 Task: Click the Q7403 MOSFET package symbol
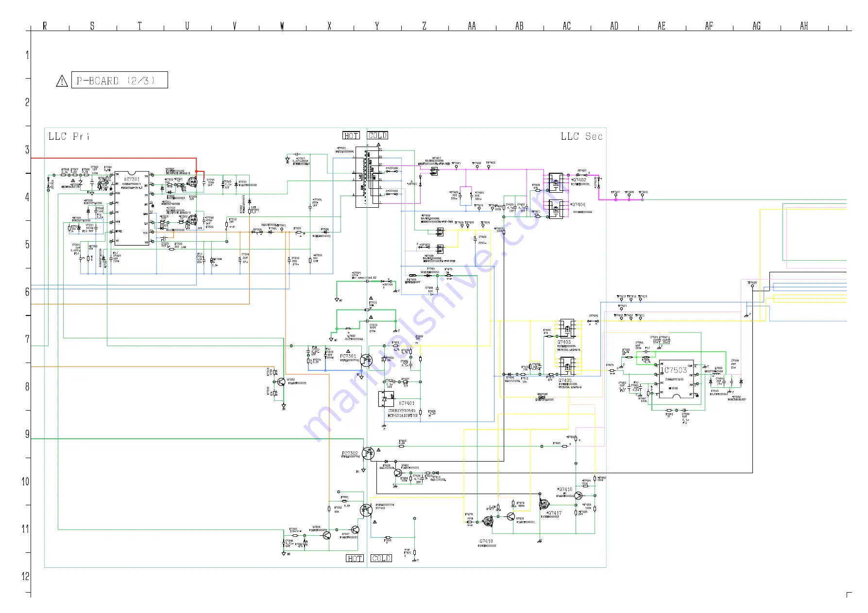pos(567,329)
